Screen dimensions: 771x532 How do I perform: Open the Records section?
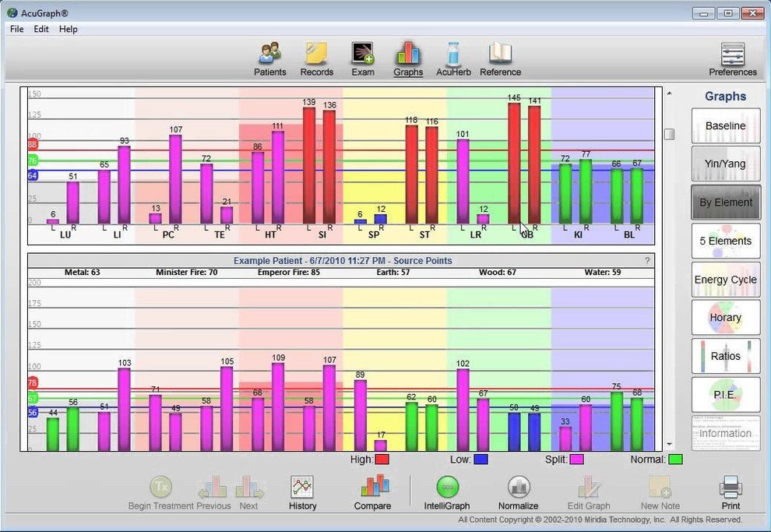click(317, 59)
